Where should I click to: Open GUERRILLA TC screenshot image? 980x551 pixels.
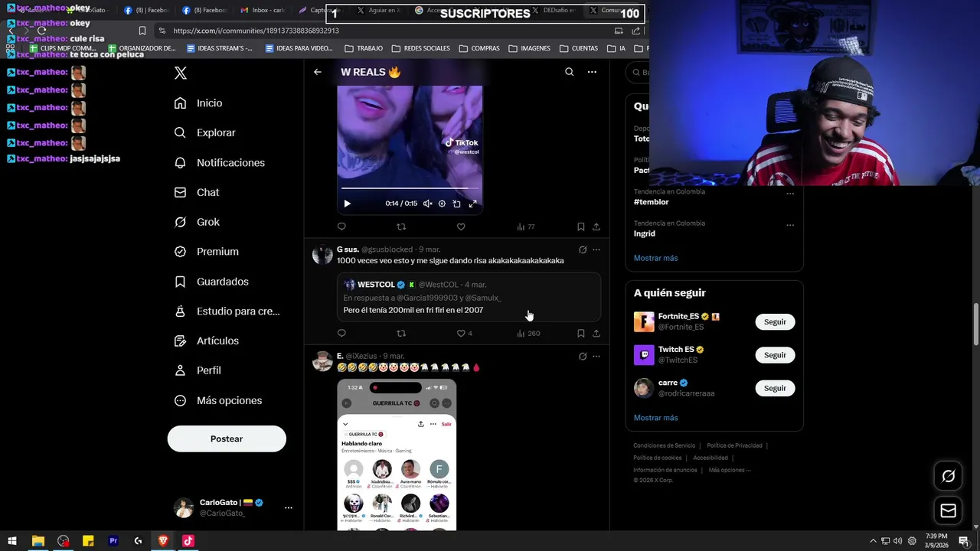point(397,455)
